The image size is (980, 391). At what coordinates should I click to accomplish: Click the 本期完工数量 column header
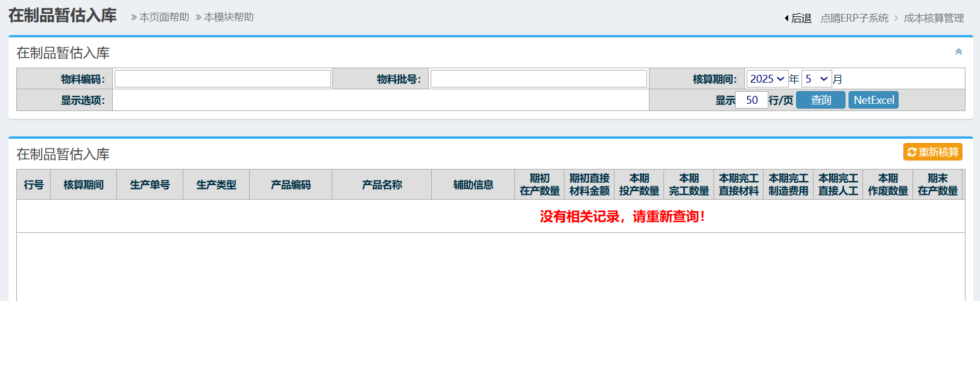[x=689, y=185]
